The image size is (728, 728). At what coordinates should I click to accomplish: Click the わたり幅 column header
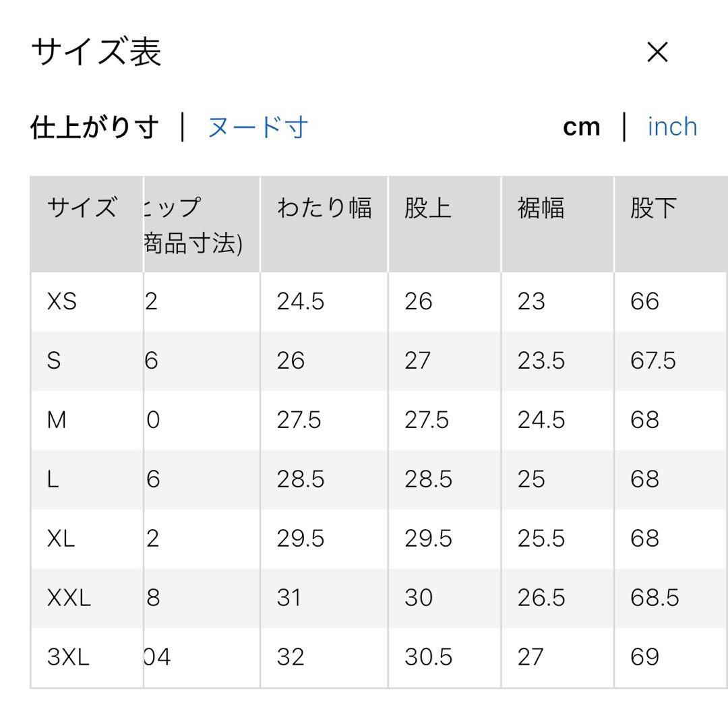point(324,207)
